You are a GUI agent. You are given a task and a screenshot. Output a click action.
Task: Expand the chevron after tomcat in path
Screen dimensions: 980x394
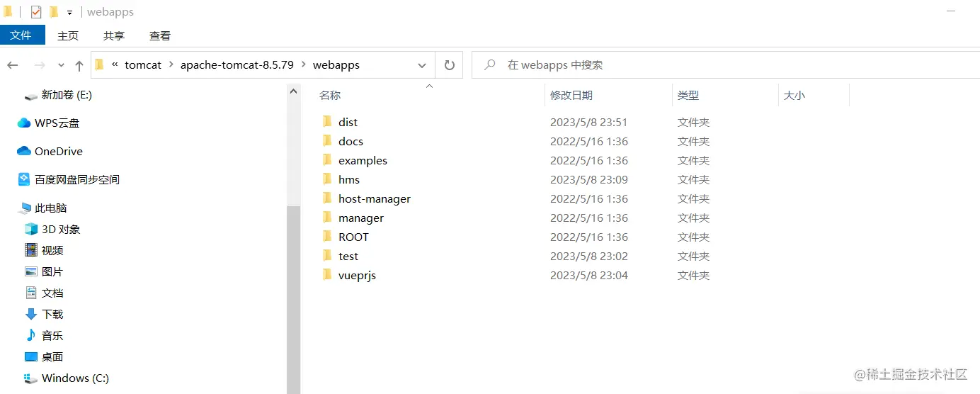(170, 65)
